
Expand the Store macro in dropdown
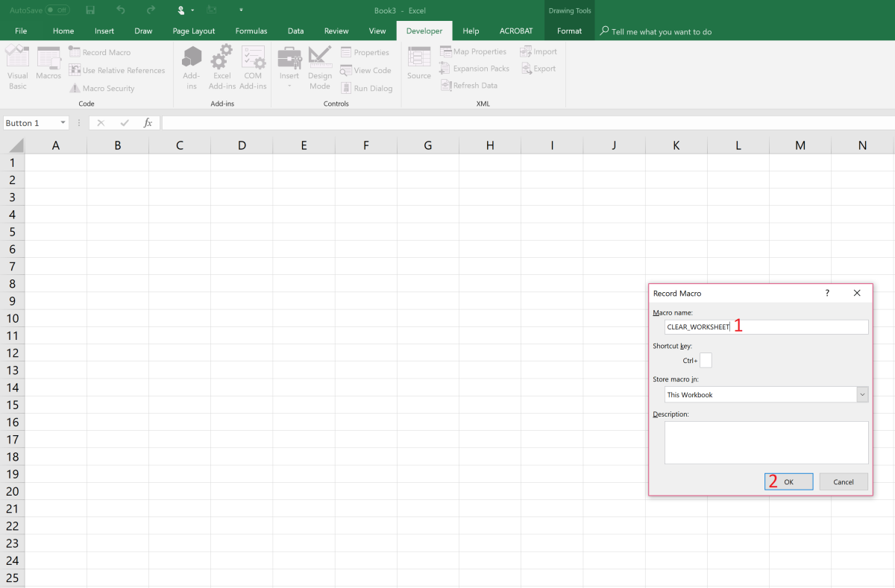[862, 394]
